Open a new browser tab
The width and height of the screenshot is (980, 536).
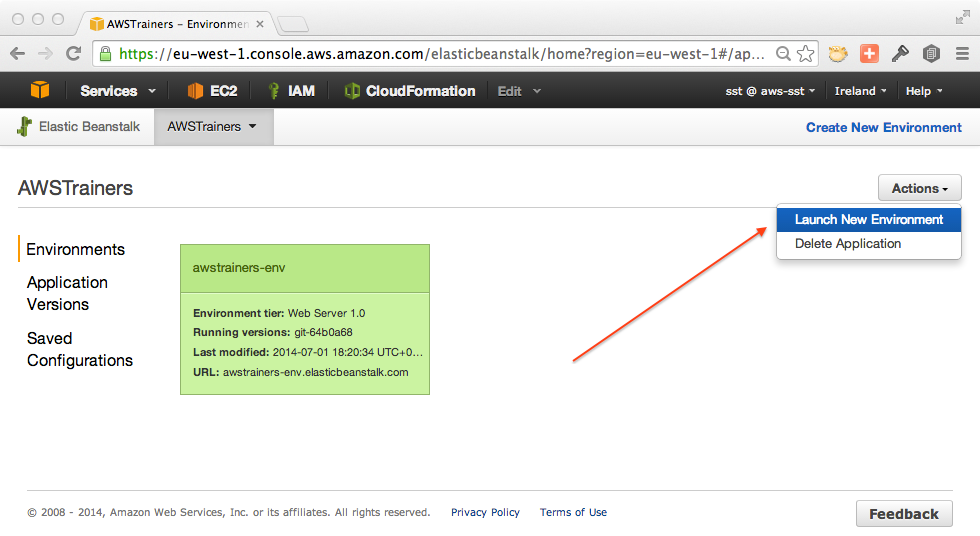(292, 24)
